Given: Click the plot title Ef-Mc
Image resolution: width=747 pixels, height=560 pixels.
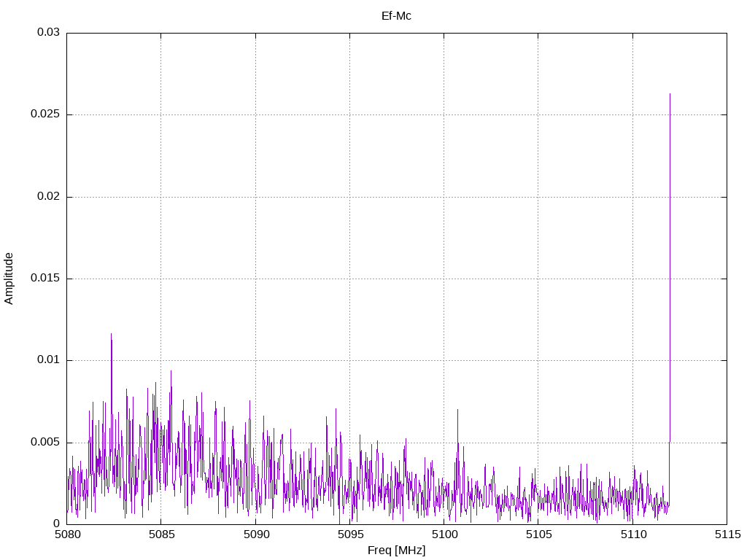Looking at the screenshot, I should pos(396,16).
